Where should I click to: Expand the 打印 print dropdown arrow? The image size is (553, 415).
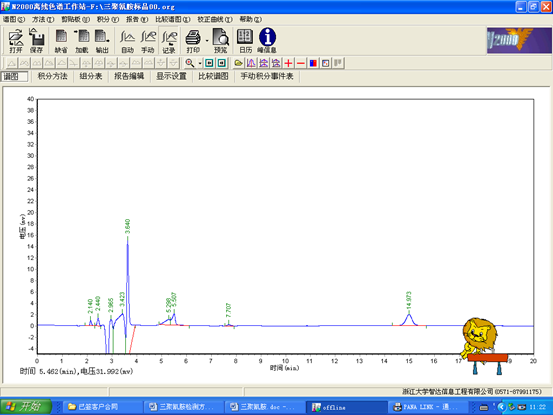pyautogui.click(x=207, y=41)
